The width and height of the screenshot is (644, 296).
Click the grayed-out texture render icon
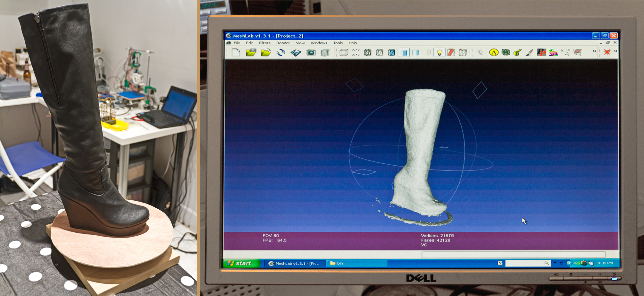pos(428,52)
